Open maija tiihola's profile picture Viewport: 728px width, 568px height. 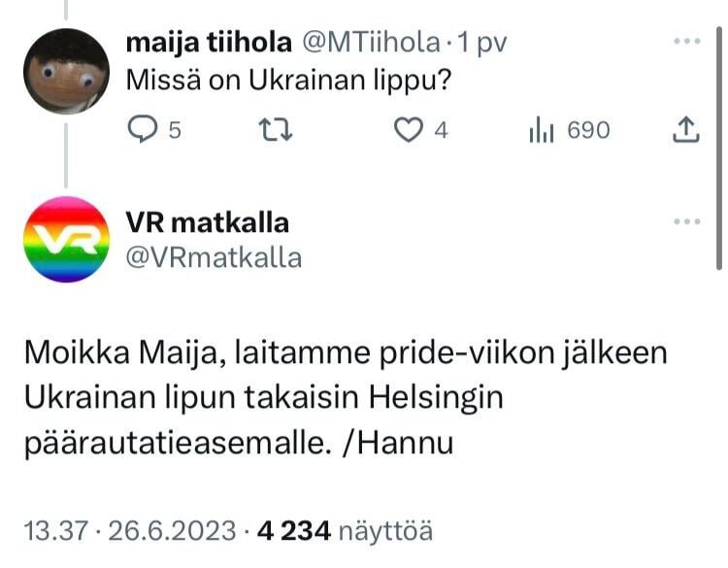67,71
